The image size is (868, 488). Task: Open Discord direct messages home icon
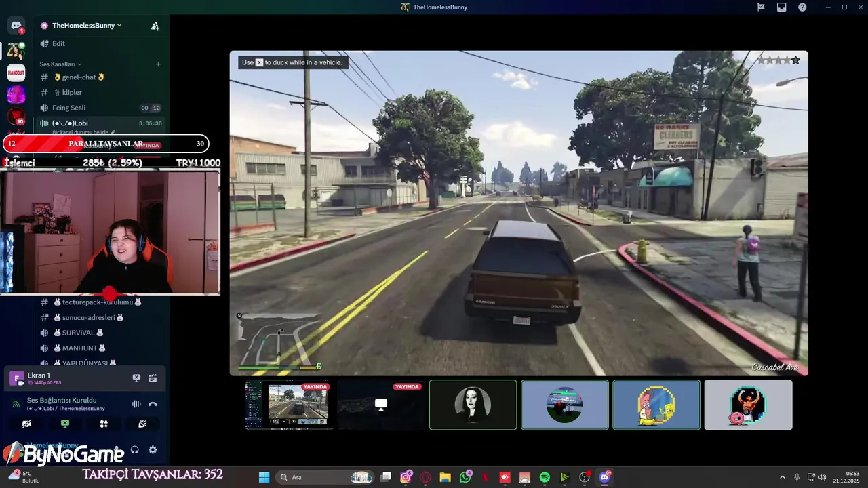pyautogui.click(x=16, y=26)
